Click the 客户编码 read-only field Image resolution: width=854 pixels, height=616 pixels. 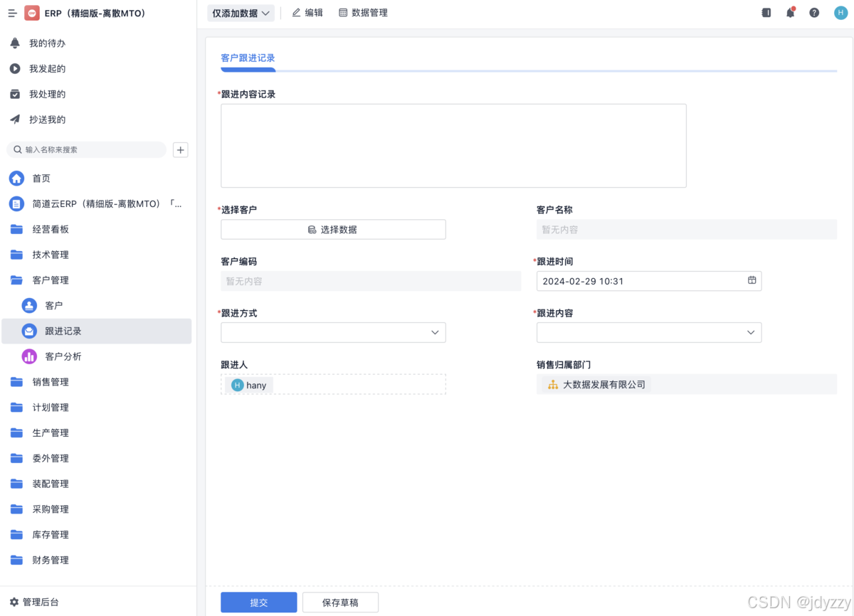(371, 281)
